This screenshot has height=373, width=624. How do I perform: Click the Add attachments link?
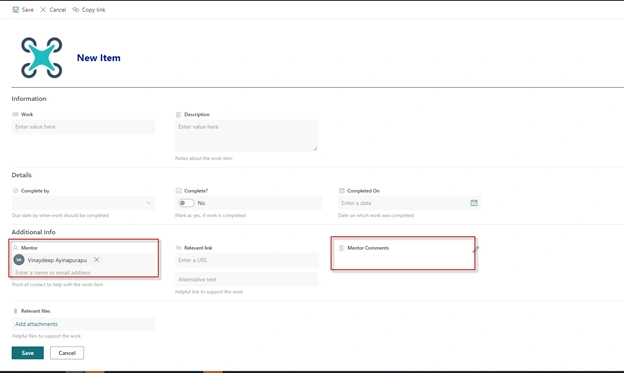point(37,324)
